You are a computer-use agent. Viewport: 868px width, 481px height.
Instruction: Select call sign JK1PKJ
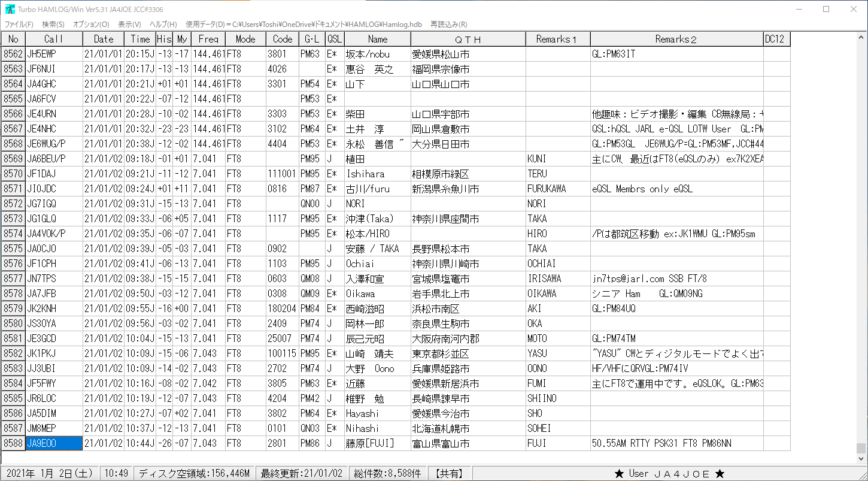(x=54, y=353)
